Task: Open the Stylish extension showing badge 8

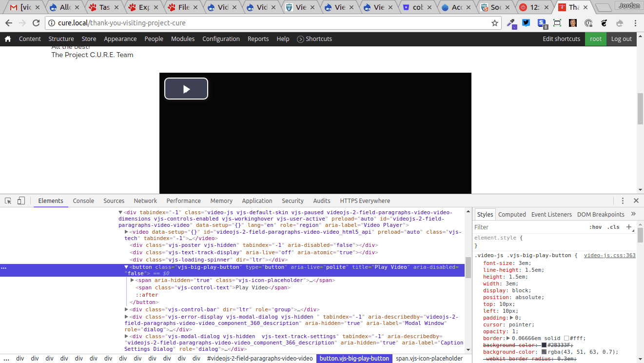Action: 542,22
